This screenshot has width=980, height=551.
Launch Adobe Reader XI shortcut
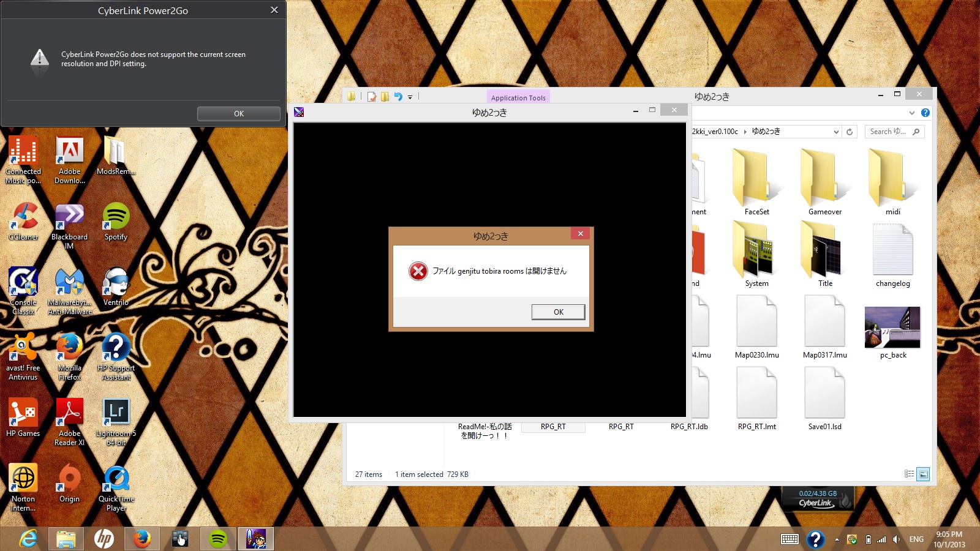pos(70,422)
